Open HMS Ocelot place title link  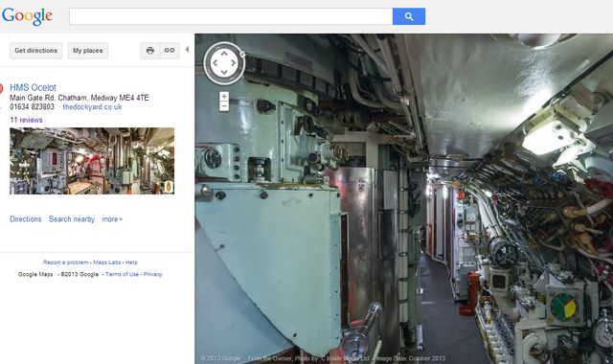(x=33, y=87)
